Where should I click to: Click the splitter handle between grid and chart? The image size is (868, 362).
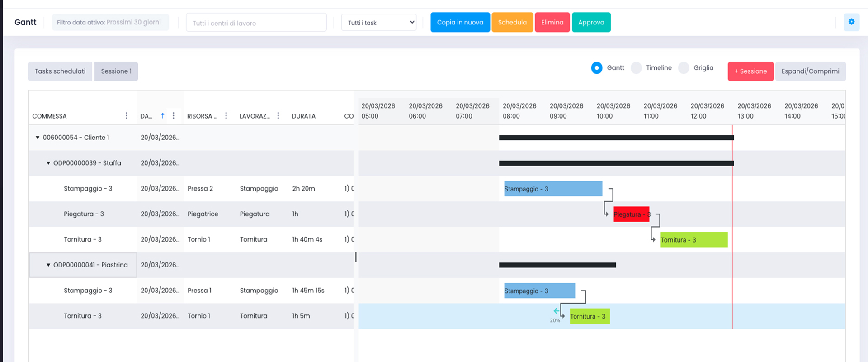[356, 257]
